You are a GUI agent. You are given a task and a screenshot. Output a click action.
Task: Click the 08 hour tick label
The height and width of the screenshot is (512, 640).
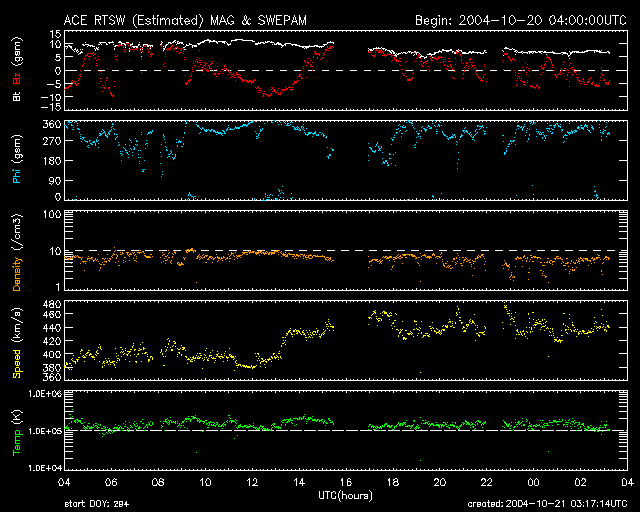point(158,482)
